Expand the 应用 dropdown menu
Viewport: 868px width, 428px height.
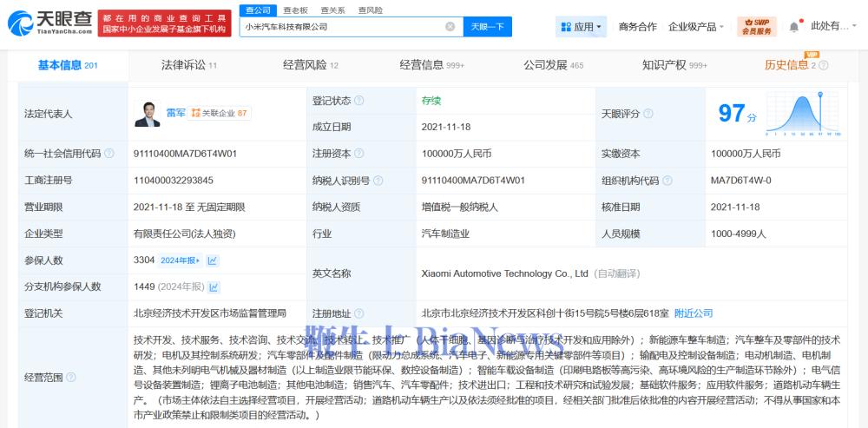[582, 27]
